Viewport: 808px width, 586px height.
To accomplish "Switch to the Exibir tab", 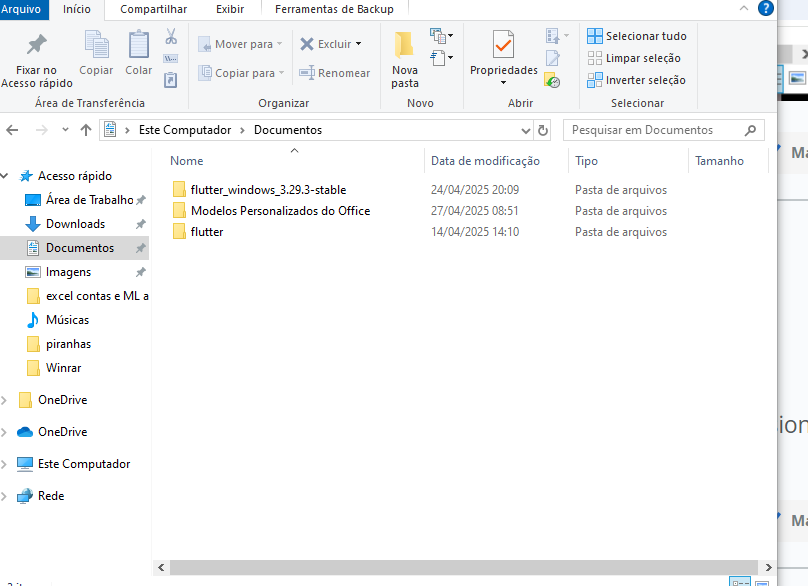I will click(x=230, y=9).
